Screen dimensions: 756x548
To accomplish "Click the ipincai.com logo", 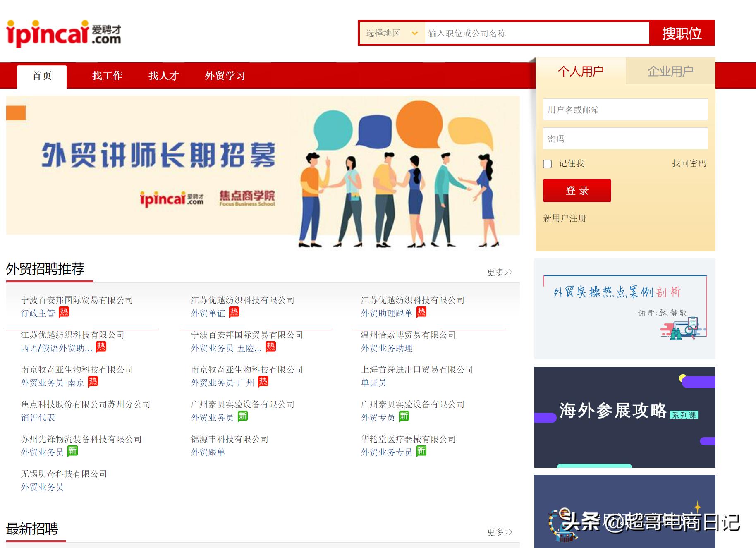I will pos(64,33).
